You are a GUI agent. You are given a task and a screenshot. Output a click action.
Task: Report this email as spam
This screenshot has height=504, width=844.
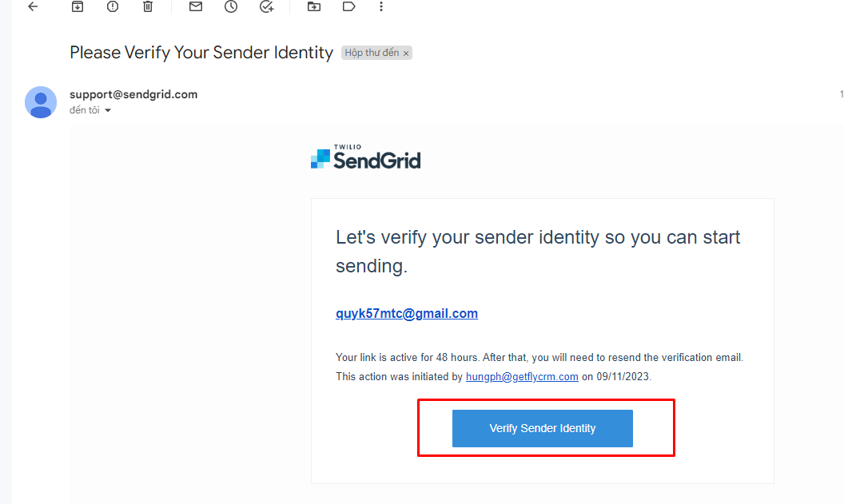click(x=112, y=6)
